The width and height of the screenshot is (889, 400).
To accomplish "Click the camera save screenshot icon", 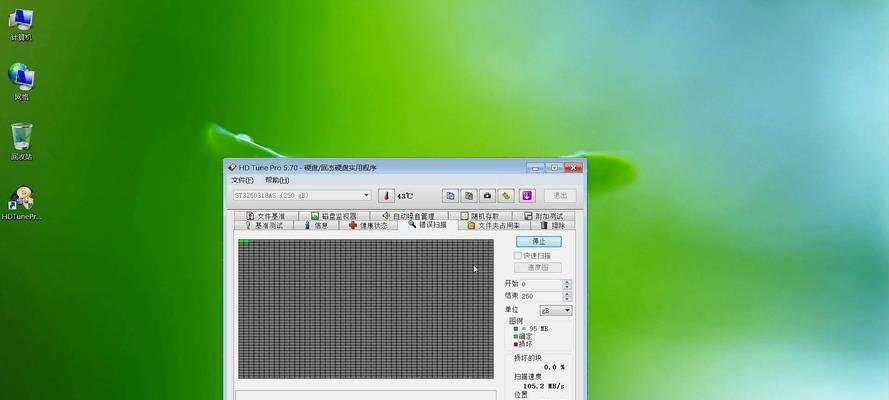I will (487, 195).
